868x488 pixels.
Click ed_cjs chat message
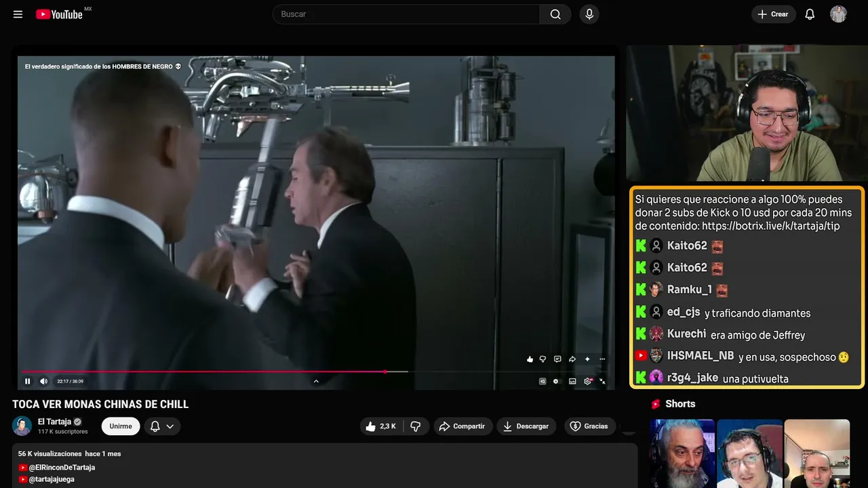pos(723,312)
